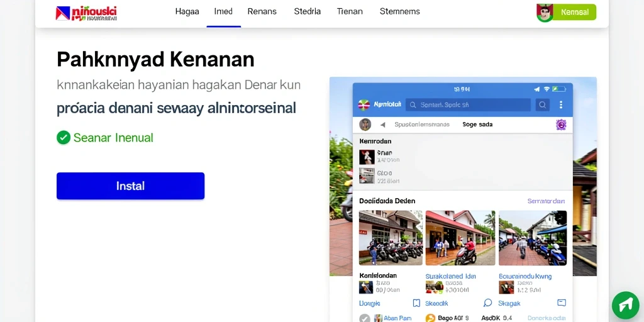Click the Seanar Inenual text
This screenshot has width=644, height=322.
tap(113, 138)
